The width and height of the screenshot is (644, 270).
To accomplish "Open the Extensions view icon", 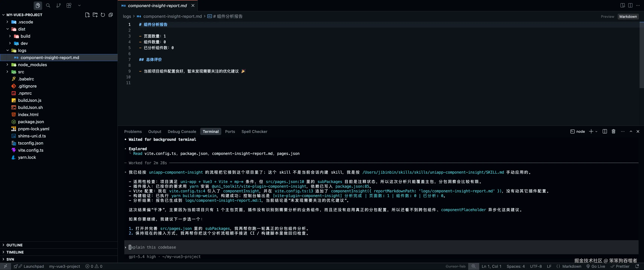I will pyautogui.click(x=69, y=5).
